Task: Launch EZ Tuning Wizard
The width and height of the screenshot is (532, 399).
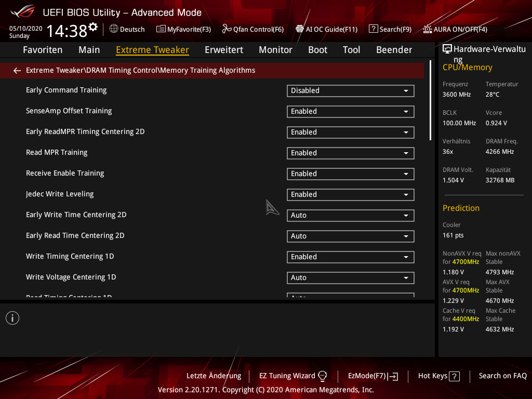Action: coord(293,376)
